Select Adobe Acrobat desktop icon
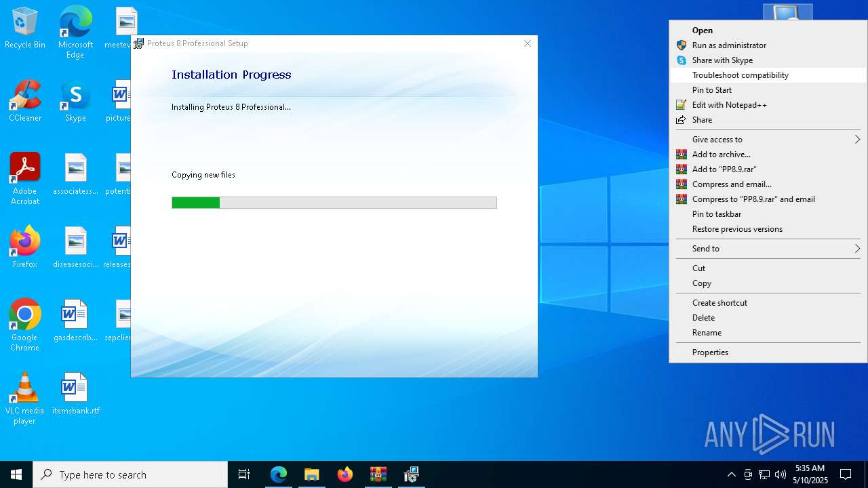The width and height of the screenshot is (868, 488). pyautogui.click(x=25, y=179)
